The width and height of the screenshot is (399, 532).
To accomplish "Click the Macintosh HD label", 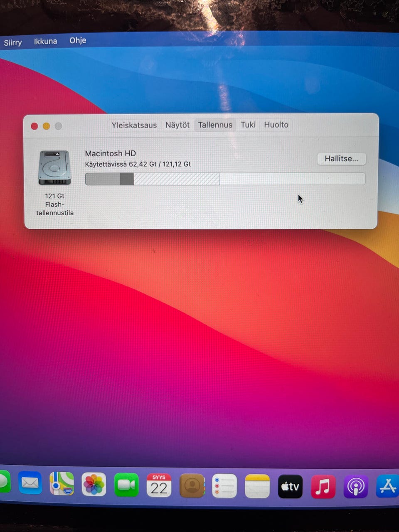I will point(110,153).
